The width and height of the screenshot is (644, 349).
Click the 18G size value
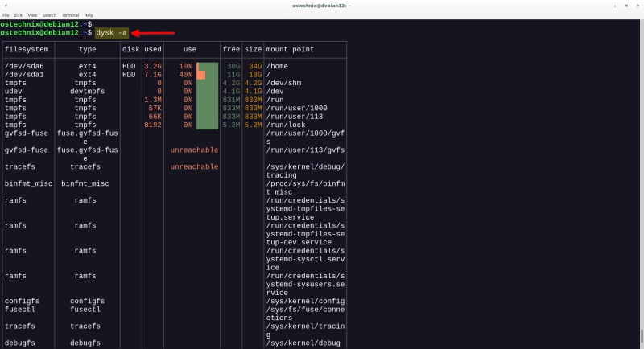click(255, 75)
